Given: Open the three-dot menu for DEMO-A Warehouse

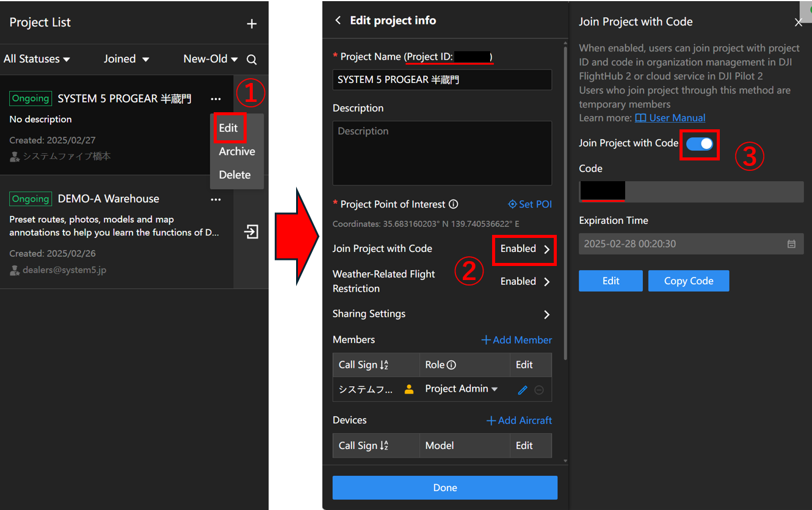Looking at the screenshot, I should (216, 199).
